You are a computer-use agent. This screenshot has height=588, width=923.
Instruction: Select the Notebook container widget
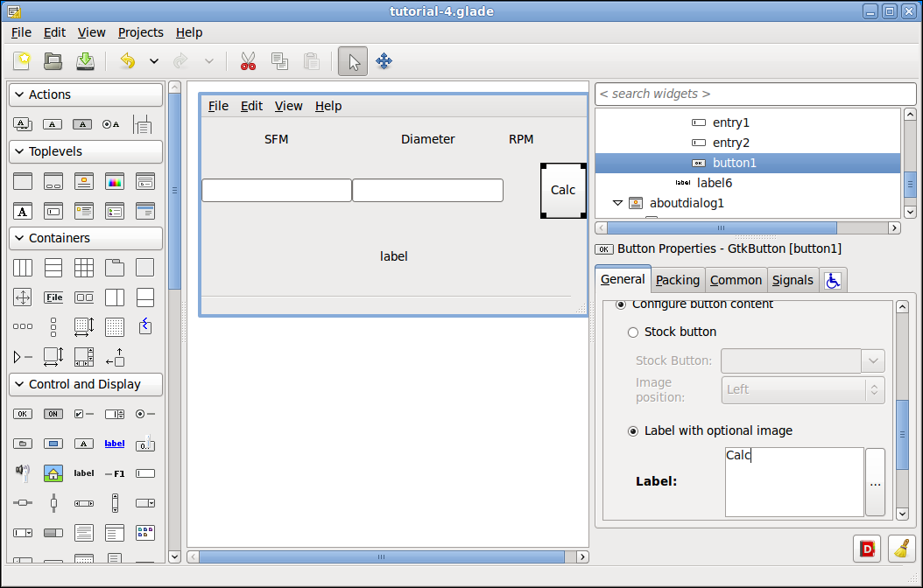coord(115,268)
